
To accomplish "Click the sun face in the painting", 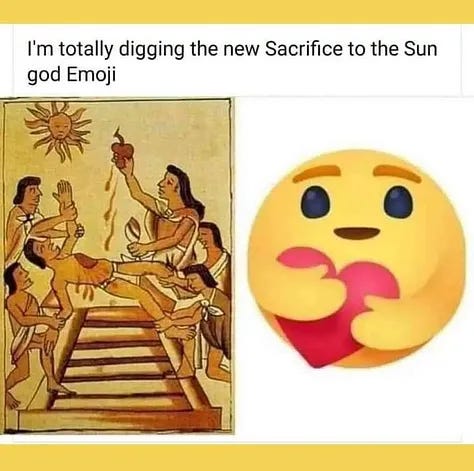I will (x=60, y=127).
